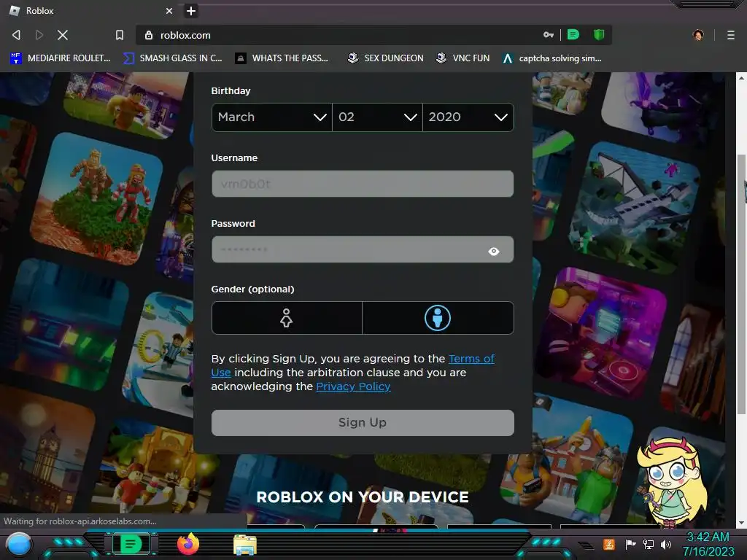The height and width of the screenshot is (560, 747).
Task: Click the lock icon beside roblox.com
Action: [x=149, y=35]
